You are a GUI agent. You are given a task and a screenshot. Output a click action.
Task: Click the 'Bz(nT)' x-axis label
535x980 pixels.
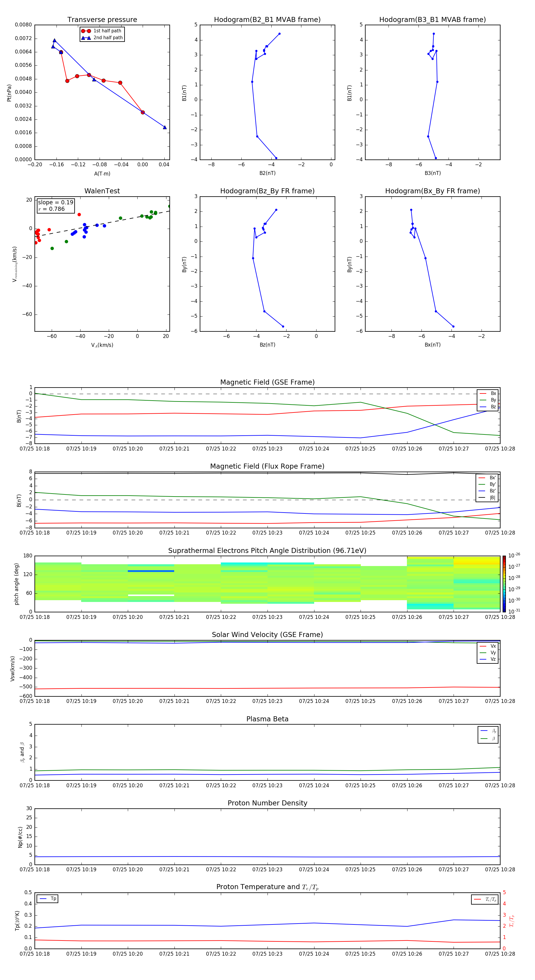pyautogui.click(x=267, y=345)
